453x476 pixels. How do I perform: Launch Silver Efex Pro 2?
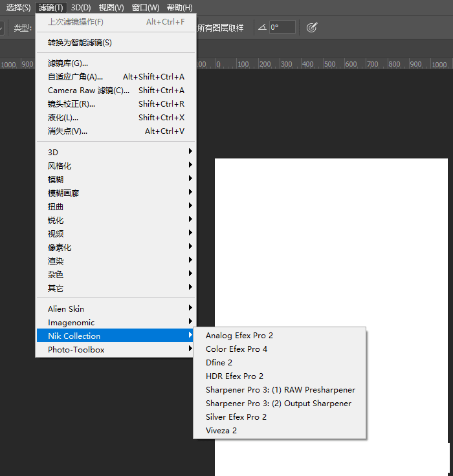click(x=280, y=416)
